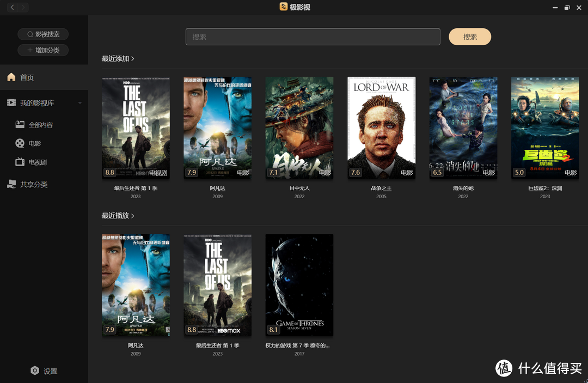Click title 消失的她
This screenshot has height=383, width=588.
point(463,188)
